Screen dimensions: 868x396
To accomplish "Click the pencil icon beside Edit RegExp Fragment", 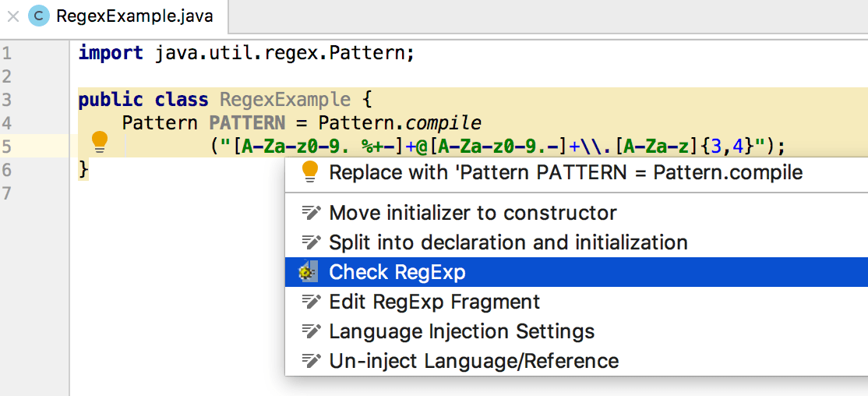I will [x=311, y=302].
